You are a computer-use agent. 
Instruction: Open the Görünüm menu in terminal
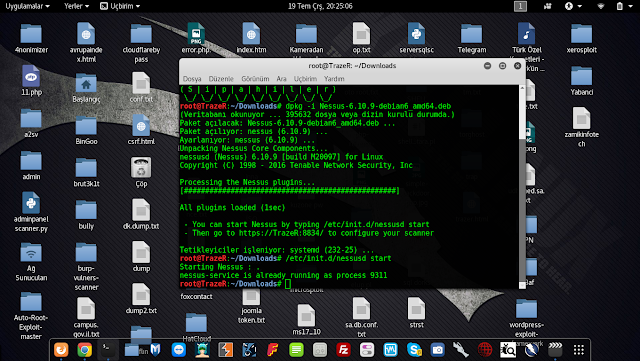point(255,79)
